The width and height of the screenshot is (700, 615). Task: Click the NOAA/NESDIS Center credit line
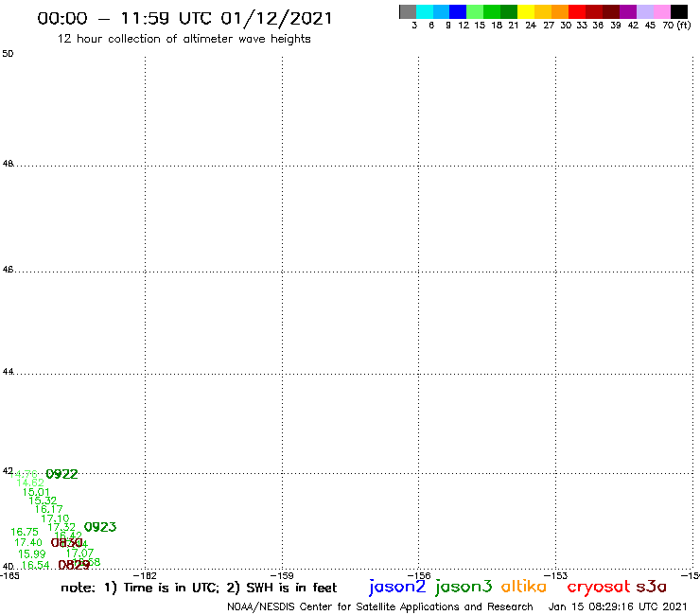click(x=380, y=607)
